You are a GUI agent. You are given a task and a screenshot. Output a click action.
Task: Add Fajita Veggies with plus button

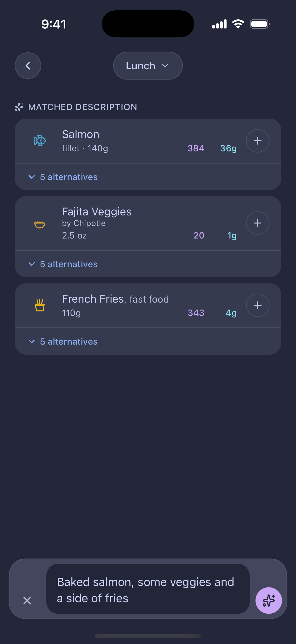(x=257, y=223)
